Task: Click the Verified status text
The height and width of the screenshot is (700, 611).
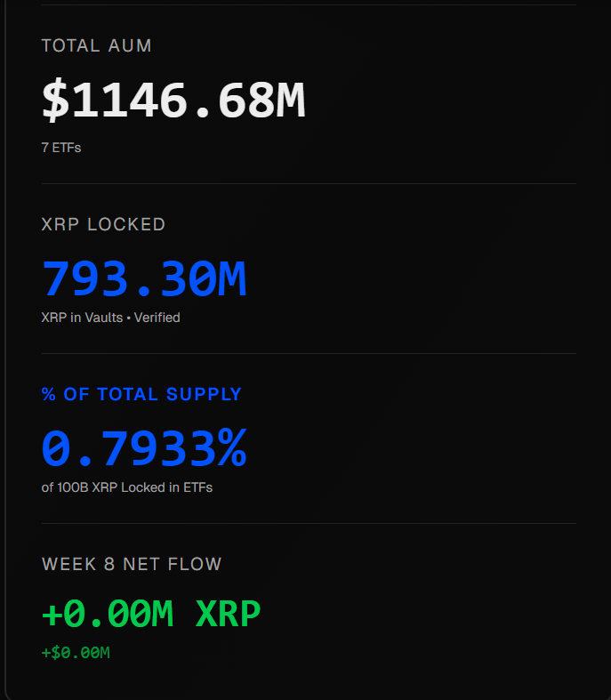Action: pos(157,318)
